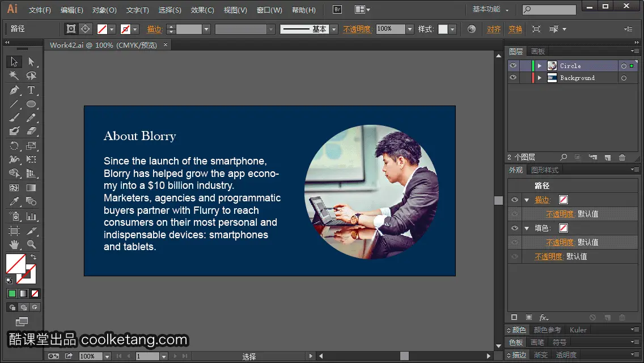Select the Zoom tool
Image resolution: width=644 pixels, height=363 pixels.
click(x=31, y=244)
